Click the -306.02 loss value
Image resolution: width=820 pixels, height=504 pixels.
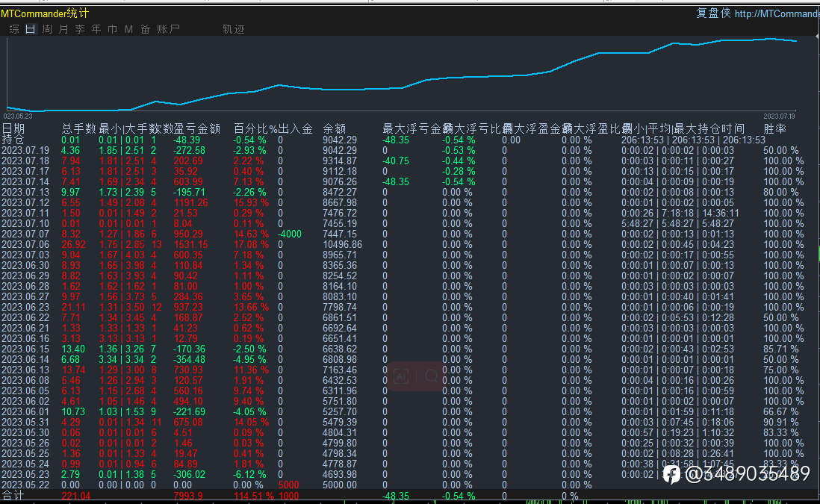(x=189, y=475)
